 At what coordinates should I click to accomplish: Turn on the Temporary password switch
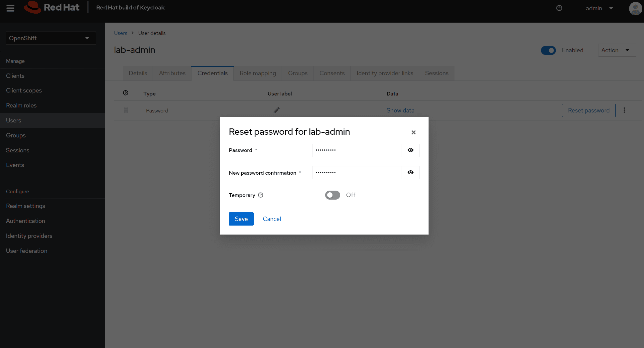click(332, 195)
